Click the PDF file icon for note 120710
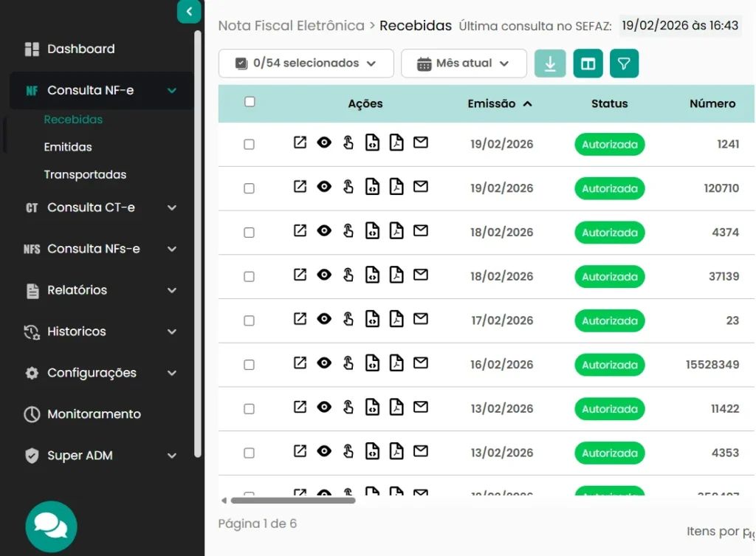The height and width of the screenshot is (556, 756). click(x=396, y=187)
